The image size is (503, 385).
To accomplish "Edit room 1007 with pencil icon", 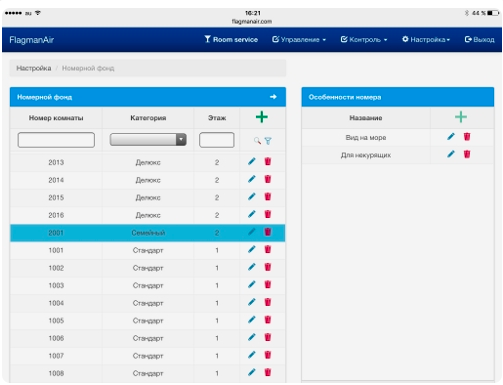I will coord(252,355).
